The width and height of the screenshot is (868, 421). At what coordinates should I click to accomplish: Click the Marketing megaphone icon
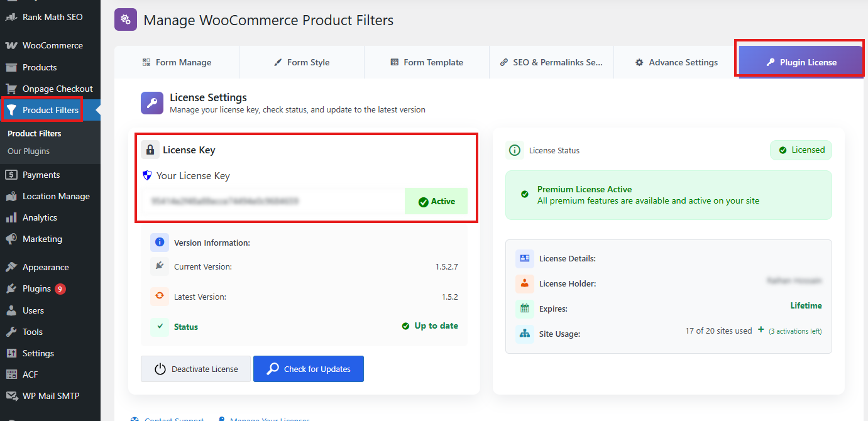tap(11, 239)
